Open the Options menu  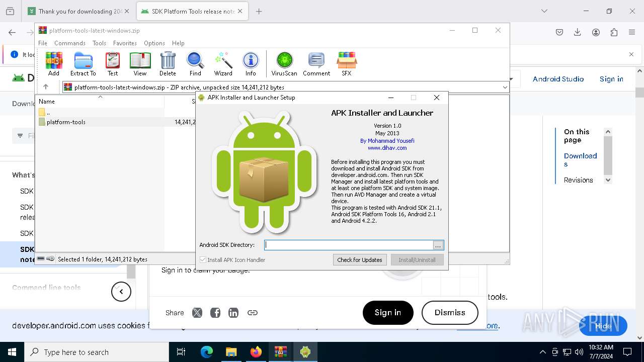pyautogui.click(x=154, y=43)
